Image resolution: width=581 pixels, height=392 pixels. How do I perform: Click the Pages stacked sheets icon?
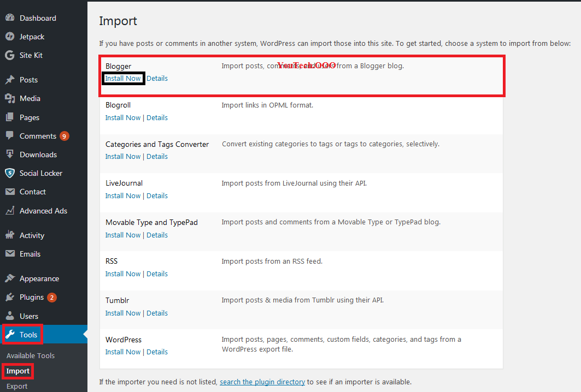[10, 117]
